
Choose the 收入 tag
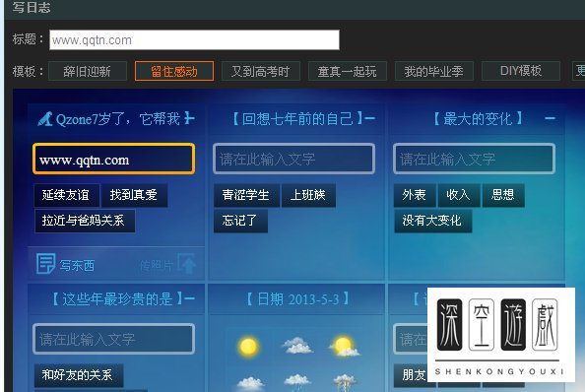tap(459, 195)
